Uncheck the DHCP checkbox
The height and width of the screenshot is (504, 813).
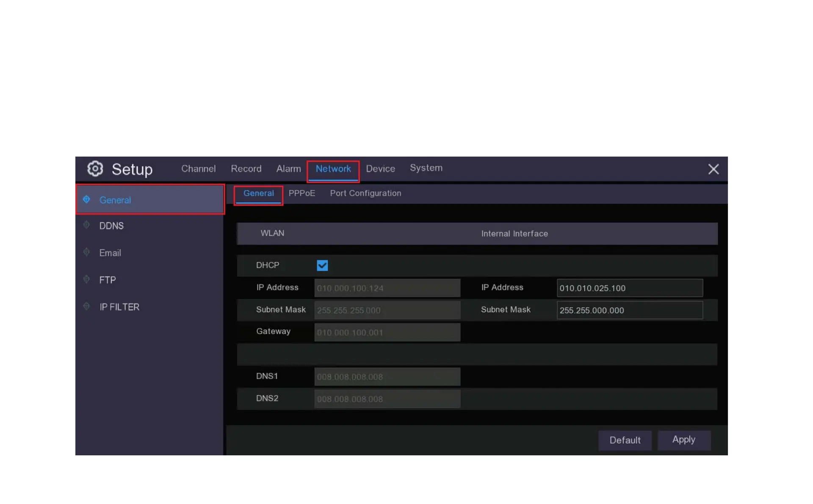coord(322,265)
